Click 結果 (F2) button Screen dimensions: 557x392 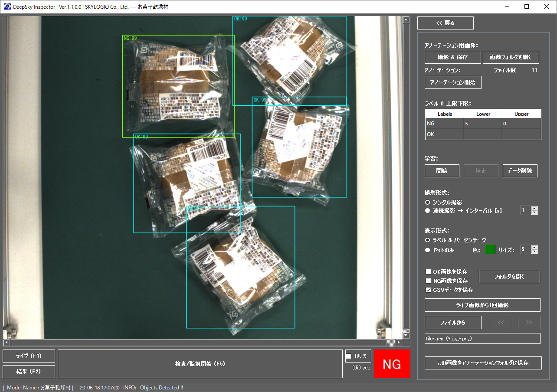29,372
